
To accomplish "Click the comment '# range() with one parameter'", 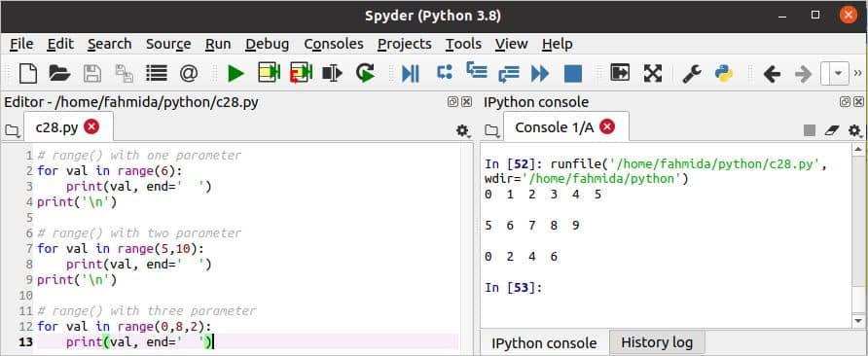I will pos(139,156).
